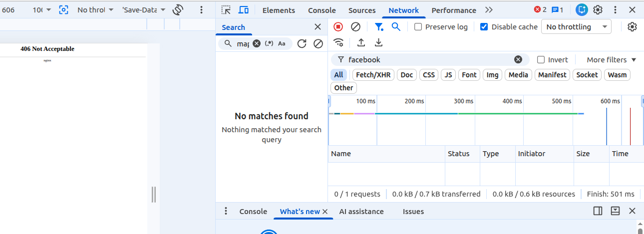Viewport: 644px width, 234px height.
Task: Filter requests by CSS type
Action: [x=429, y=75]
